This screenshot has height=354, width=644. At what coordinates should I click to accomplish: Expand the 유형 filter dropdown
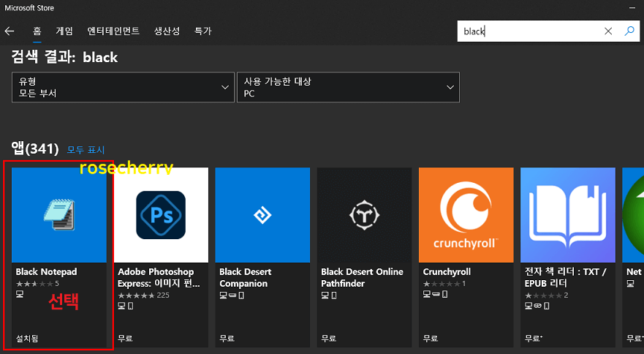[x=123, y=87]
